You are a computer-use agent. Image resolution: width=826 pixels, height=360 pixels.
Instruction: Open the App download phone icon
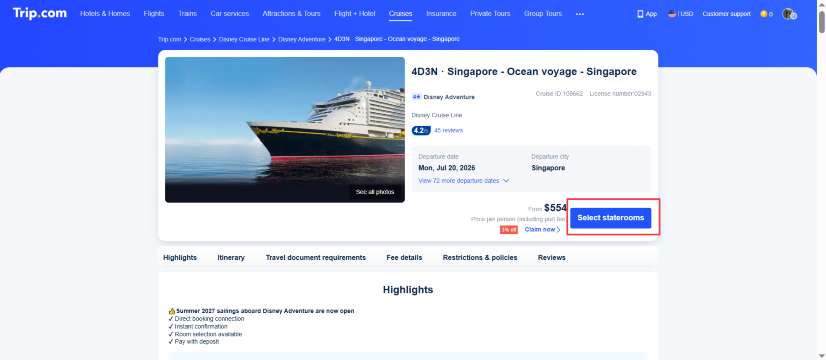point(640,14)
